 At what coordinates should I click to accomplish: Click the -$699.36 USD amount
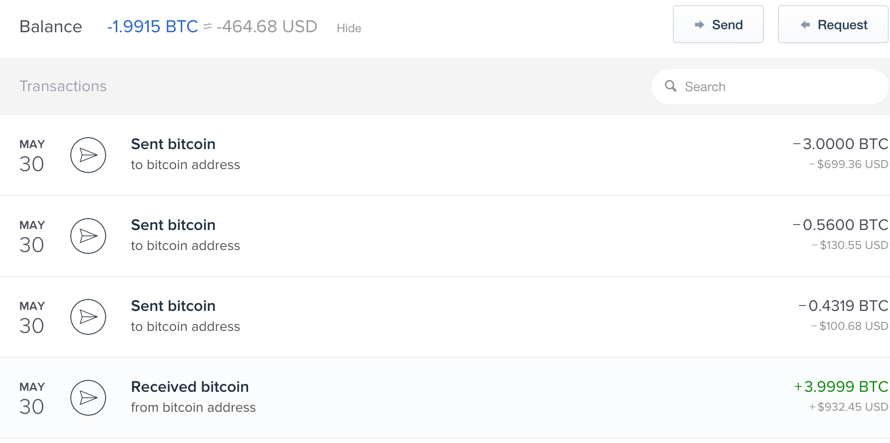849,165
